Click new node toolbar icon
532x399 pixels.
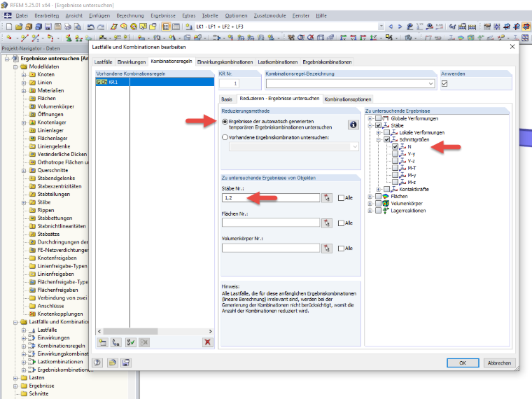point(9,38)
